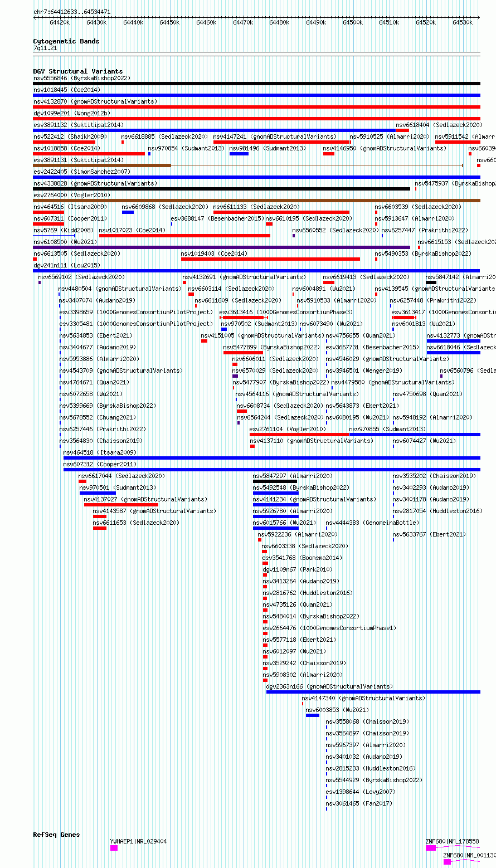Screen dimensions: 496x868
Task: Select the red bar under nsv6611133 (Sedlazeck2020)
Action: click(x=281, y=212)
